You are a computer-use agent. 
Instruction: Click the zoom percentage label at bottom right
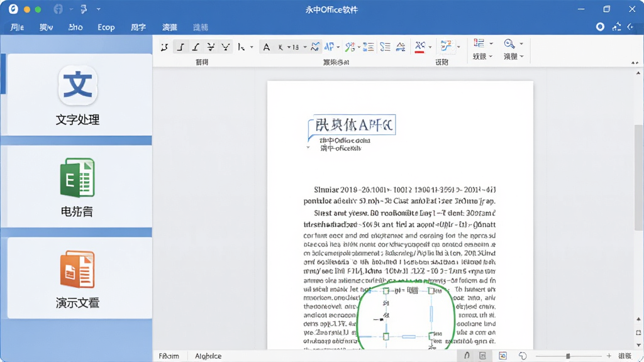point(625,356)
